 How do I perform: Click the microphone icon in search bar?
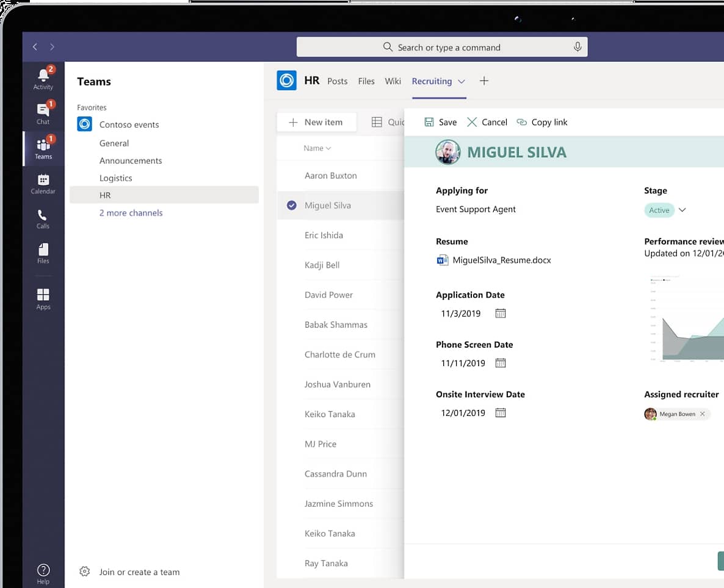(x=577, y=47)
